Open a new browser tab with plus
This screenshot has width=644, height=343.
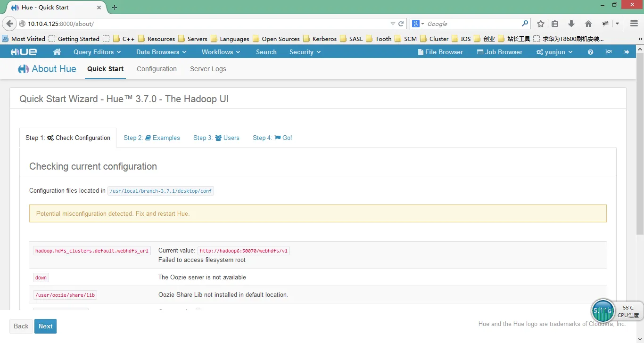[115, 8]
